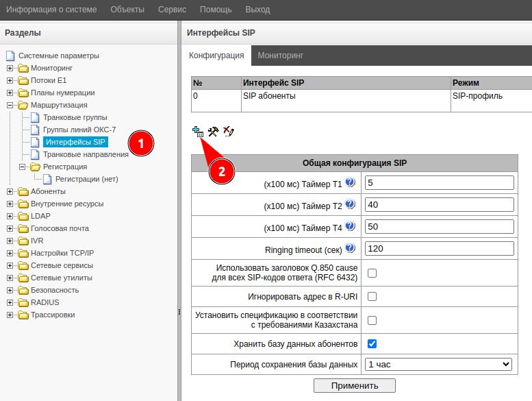This screenshot has width=532, height=401.
Task: Open Период сохранения базы данных dropdown
Action: [x=439, y=364]
